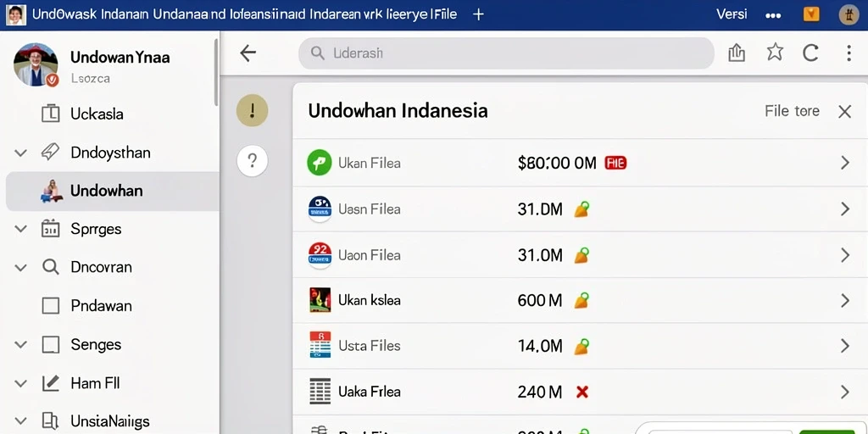Click the question mark help icon
This screenshot has height=434, width=868.
pos(252,161)
